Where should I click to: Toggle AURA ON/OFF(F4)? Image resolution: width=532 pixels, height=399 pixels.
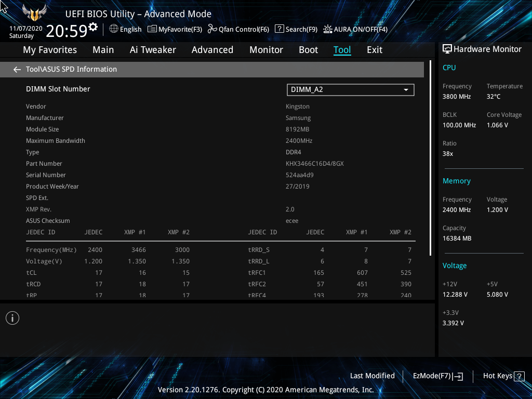(x=355, y=29)
